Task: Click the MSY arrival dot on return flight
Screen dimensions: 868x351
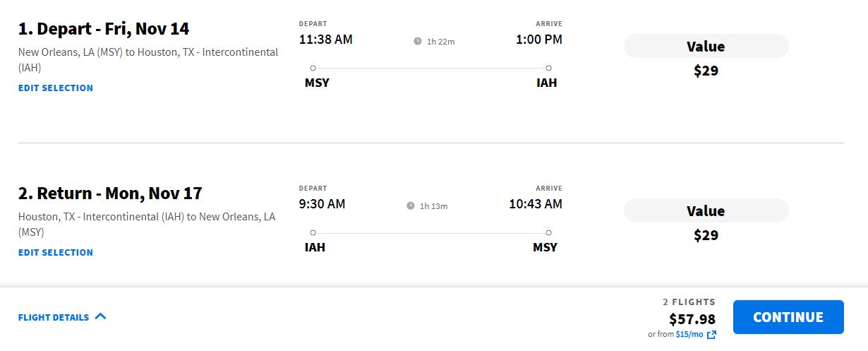Action: 548,232
